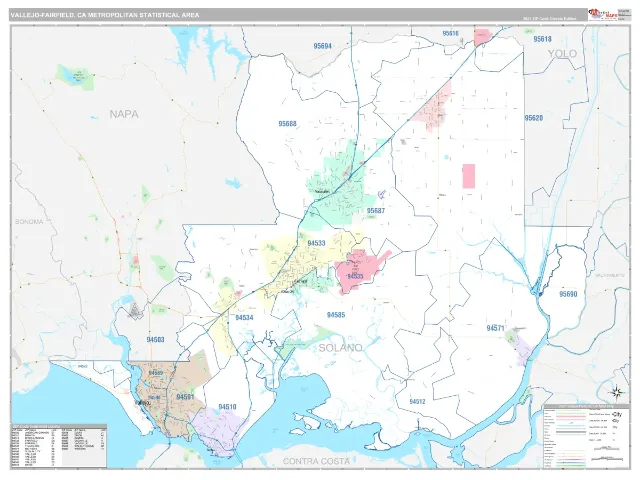
Task: Click ZIP code 95620 label
Action: 533,118
